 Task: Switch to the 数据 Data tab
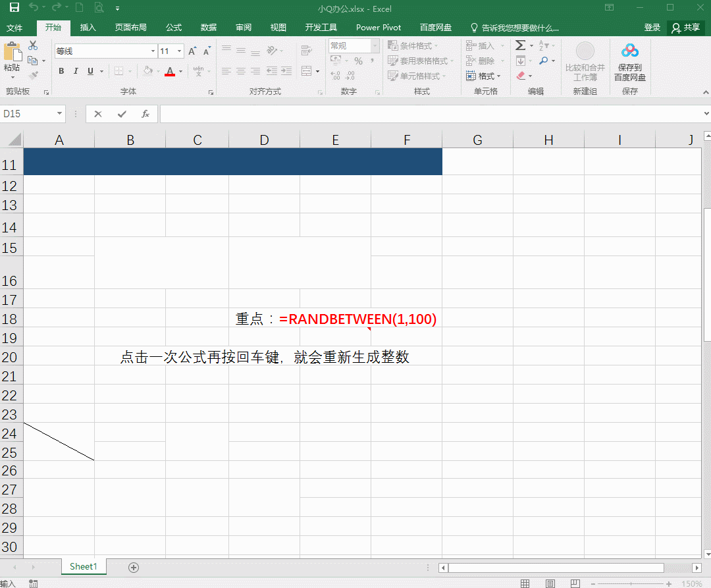209,28
